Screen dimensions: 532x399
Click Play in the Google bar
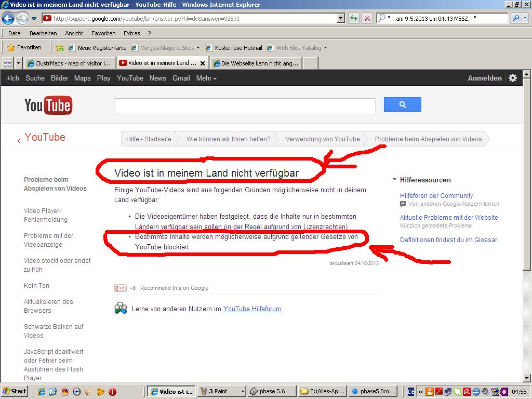(104, 78)
